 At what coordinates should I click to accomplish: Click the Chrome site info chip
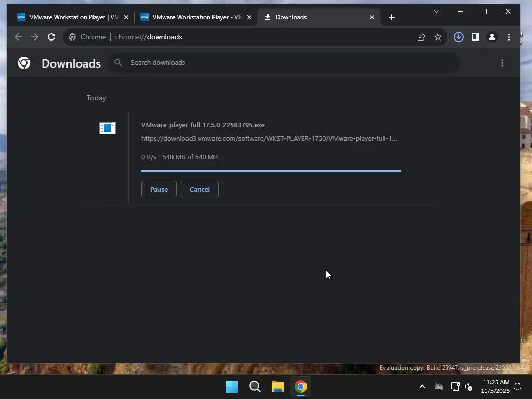point(87,37)
